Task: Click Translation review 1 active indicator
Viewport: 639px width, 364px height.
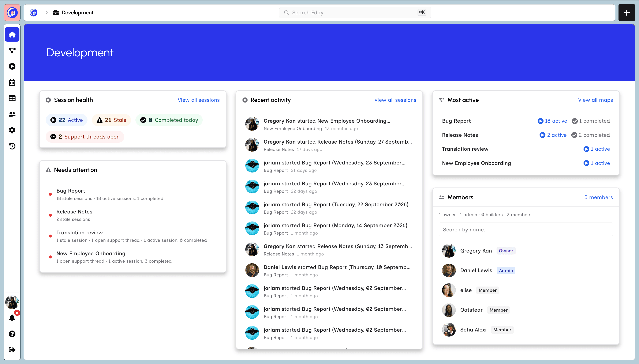Action: click(x=597, y=149)
